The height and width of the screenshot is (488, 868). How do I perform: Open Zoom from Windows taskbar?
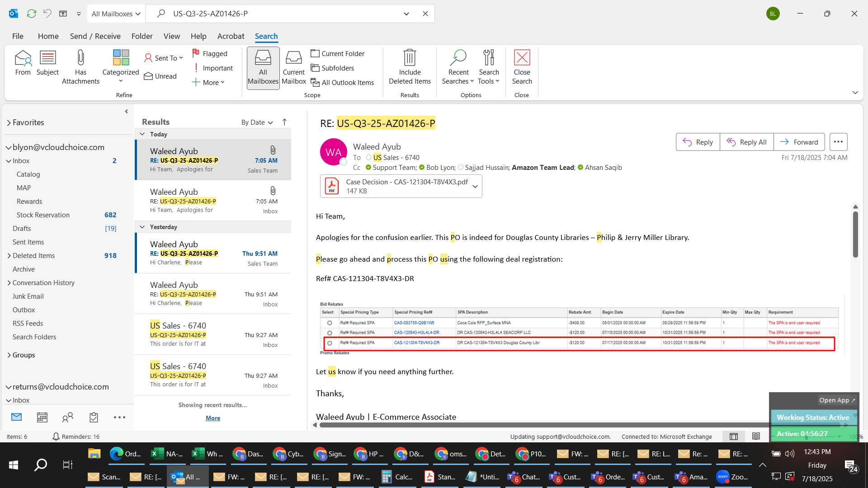click(x=733, y=477)
